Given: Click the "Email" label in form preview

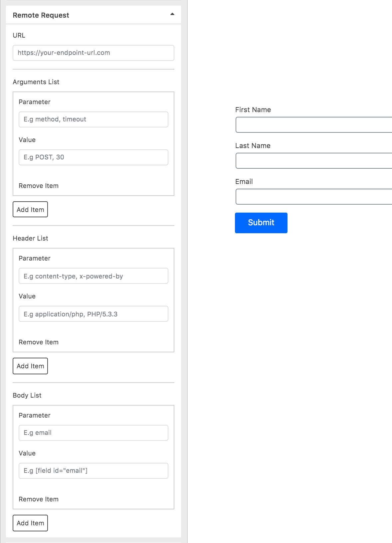Looking at the screenshot, I should [244, 182].
